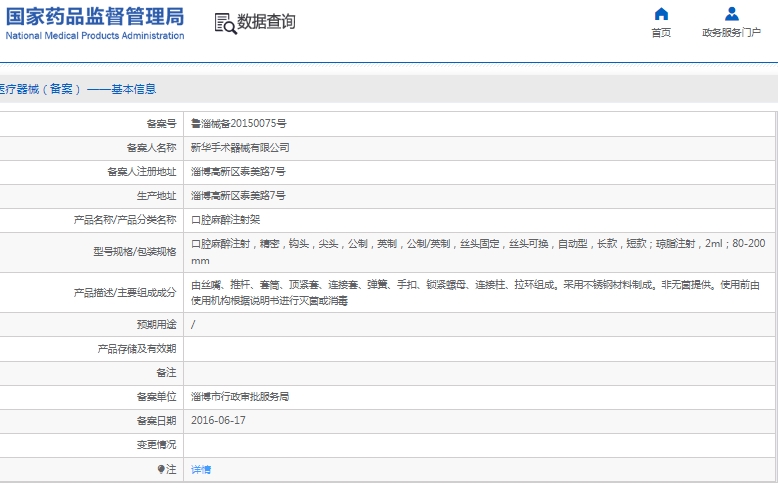
Task: Select the company name 新华手术器械有限公司
Action: pos(240,147)
